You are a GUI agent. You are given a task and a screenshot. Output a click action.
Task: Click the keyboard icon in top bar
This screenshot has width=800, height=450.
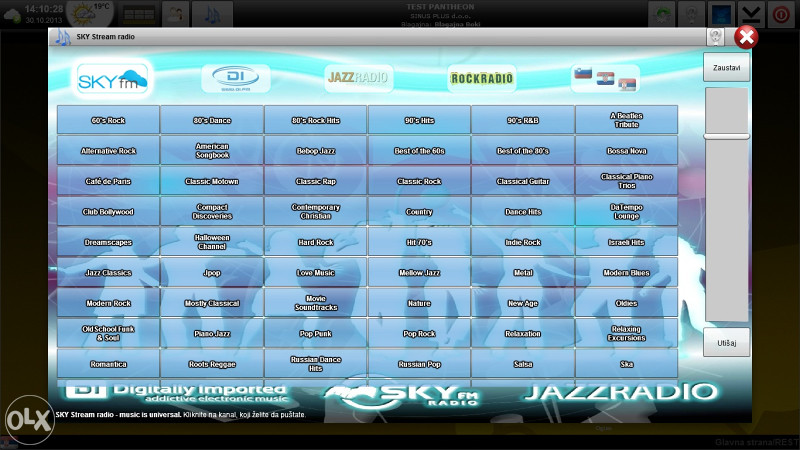[x=139, y=14]
